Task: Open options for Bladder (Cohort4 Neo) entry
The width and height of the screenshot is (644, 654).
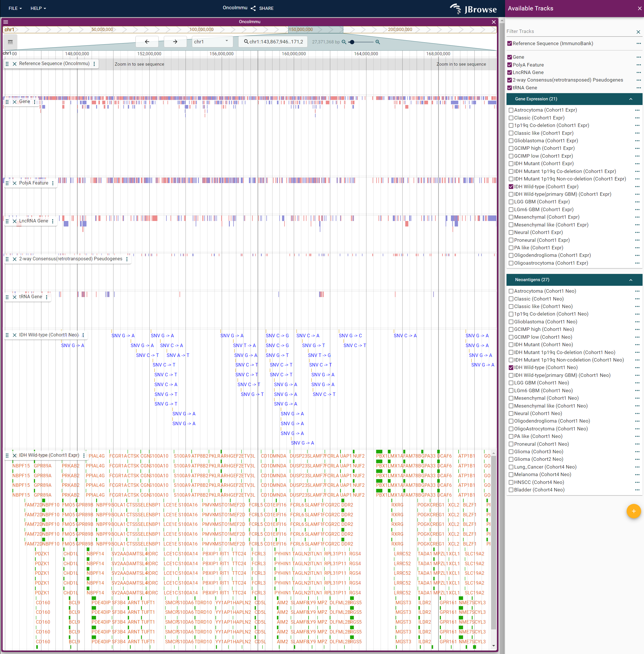Action: point(637,490)
